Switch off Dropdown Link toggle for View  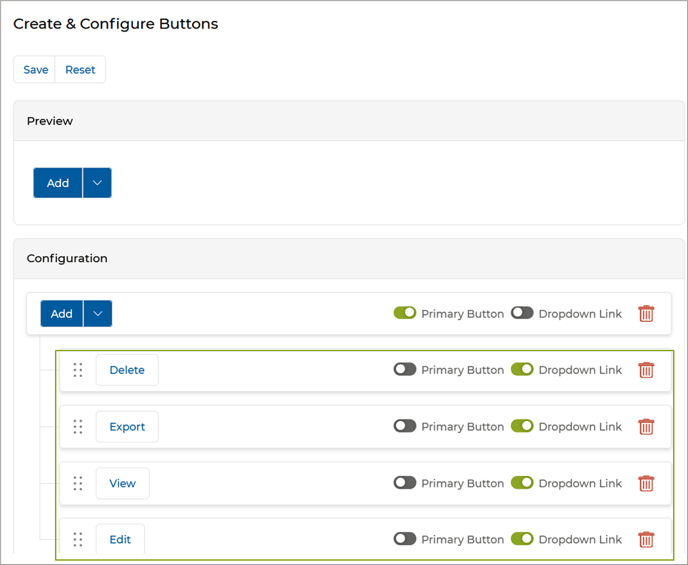pyautogui.click(x=522, y=483)
